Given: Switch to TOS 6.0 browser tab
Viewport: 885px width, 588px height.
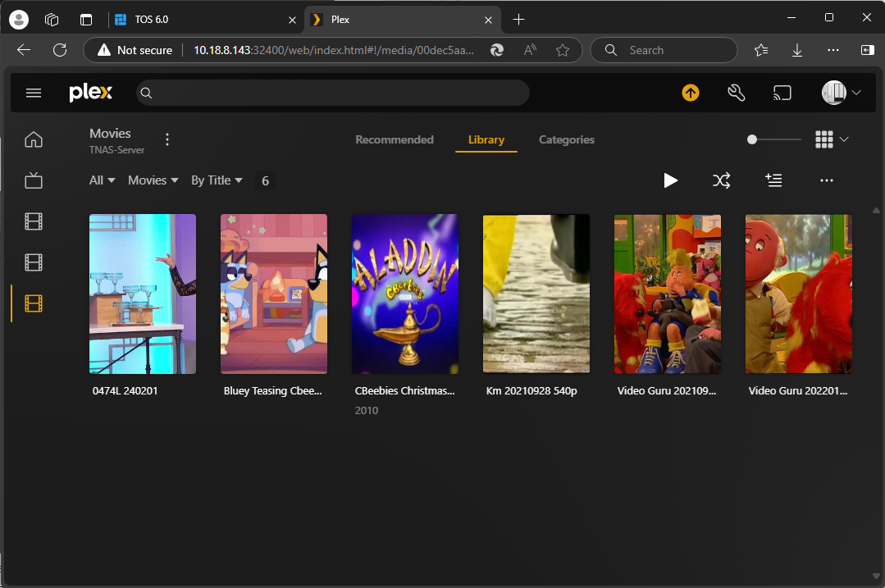Looking at the screenshot, I should coord(204,20).
